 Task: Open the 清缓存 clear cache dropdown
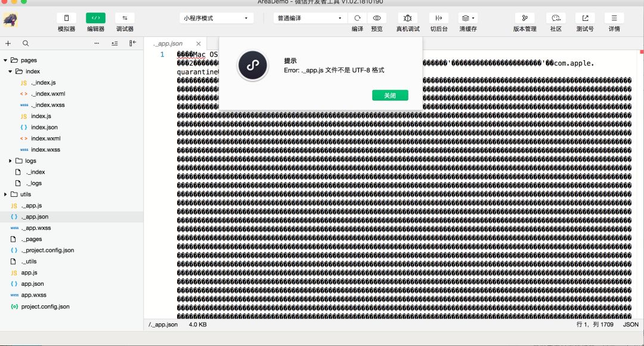468,18
